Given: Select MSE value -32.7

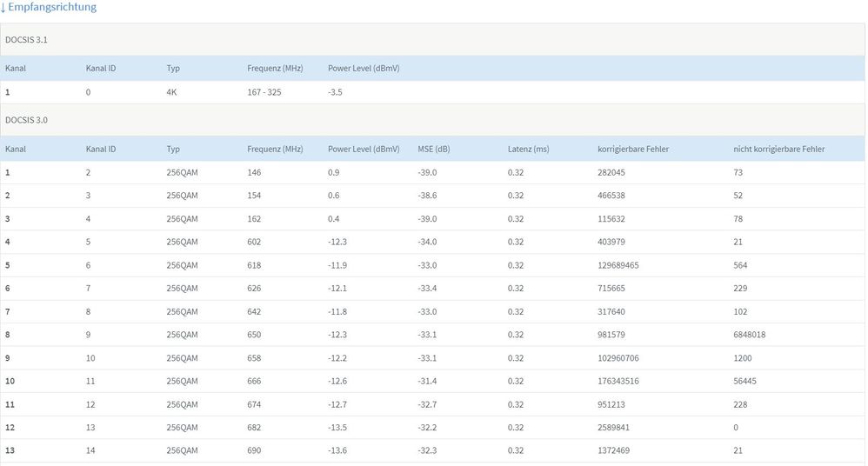Looking at the screenshot, I should [427, 404].
